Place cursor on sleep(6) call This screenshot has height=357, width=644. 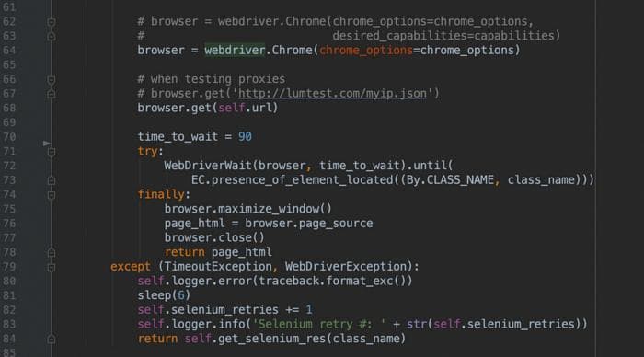pyautogui.click(x=164, y=295)
